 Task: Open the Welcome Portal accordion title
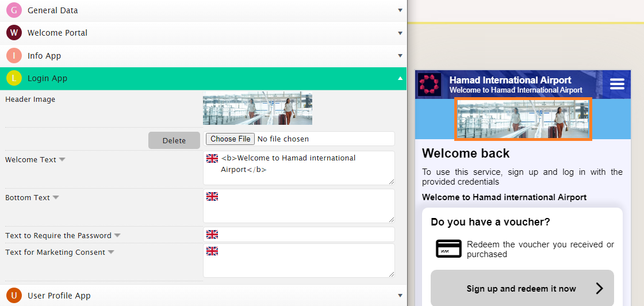[57, 33]
